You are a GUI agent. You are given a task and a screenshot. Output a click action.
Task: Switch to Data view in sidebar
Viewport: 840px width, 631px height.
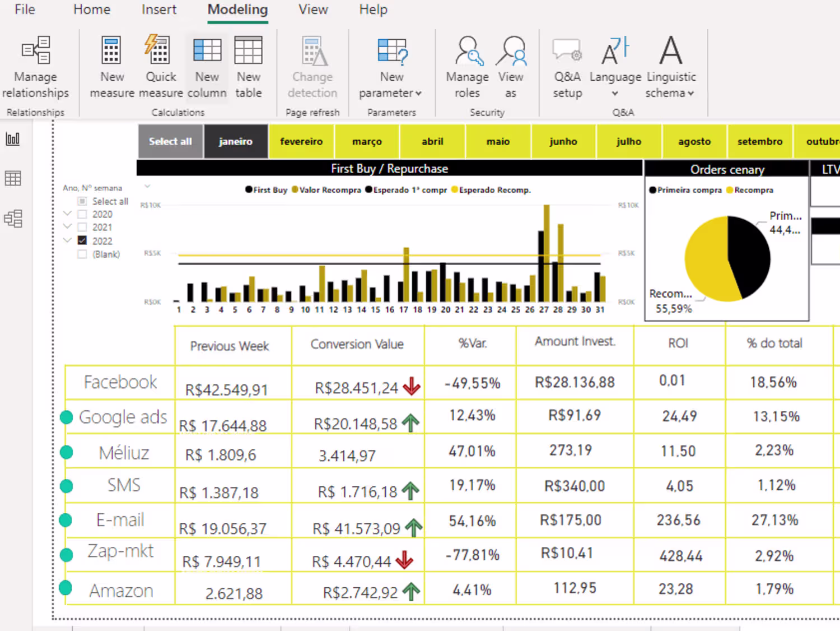pyautogui.click(x=13, y=179)
